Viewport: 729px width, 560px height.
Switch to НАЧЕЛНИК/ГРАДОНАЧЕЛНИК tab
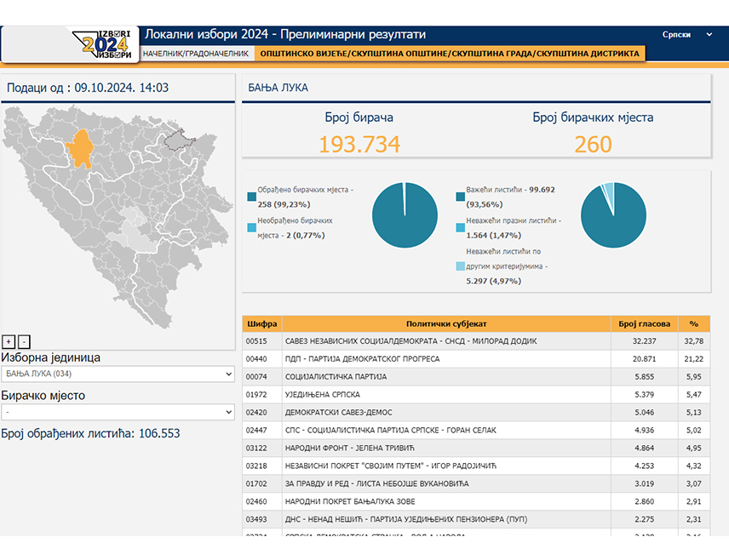pyautogui.click(x=195, y=54)
